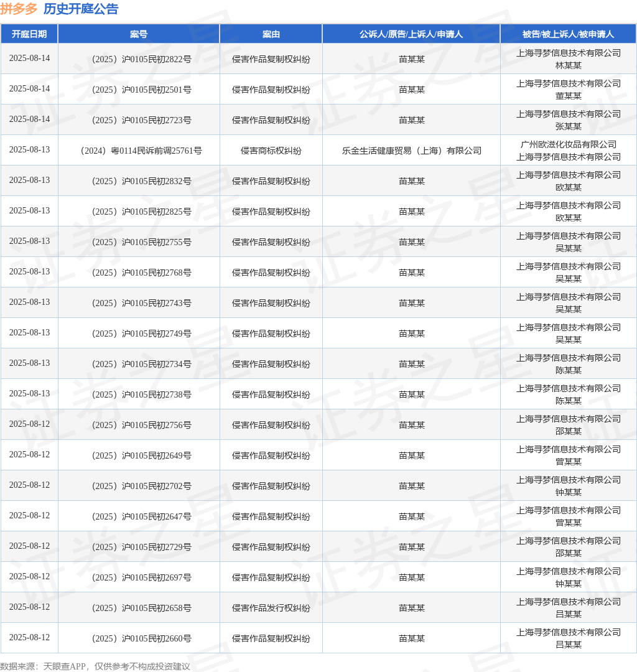This screenshot has width=637, height=672.
Task: Select the 开庭日期 column header
Action: coord(29,34)
